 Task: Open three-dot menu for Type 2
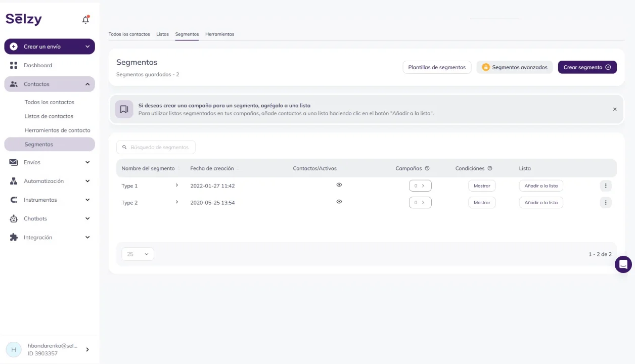tap(606, 203)
